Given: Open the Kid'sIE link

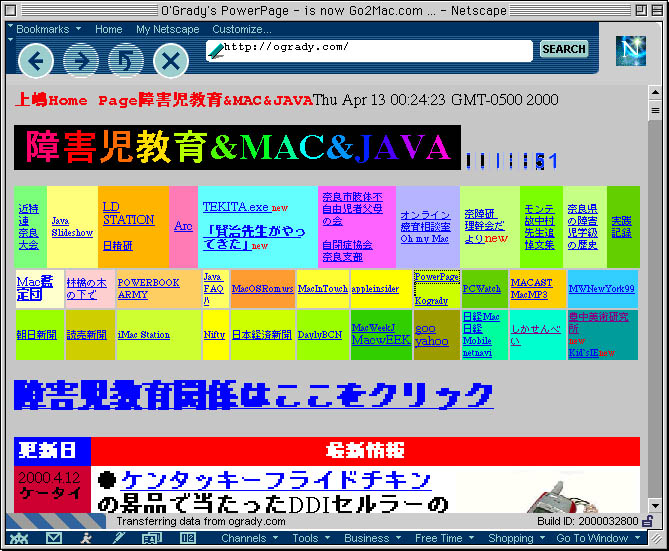Looking at the screenshot, I should 583,353.
